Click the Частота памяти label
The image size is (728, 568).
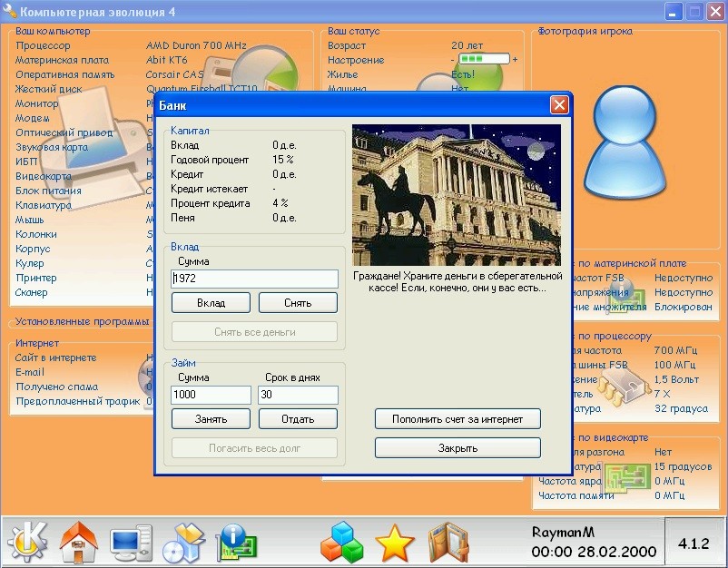point(576,495)
